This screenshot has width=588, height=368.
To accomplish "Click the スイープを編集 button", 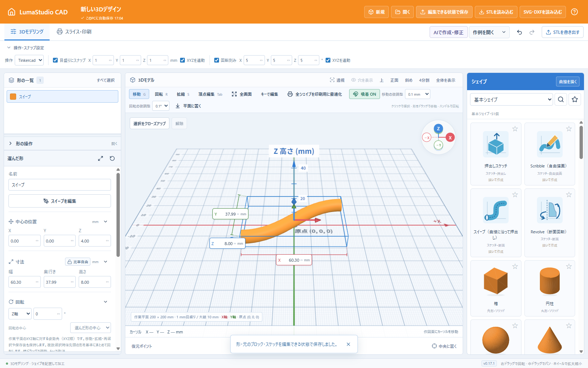I will (60, 201).
